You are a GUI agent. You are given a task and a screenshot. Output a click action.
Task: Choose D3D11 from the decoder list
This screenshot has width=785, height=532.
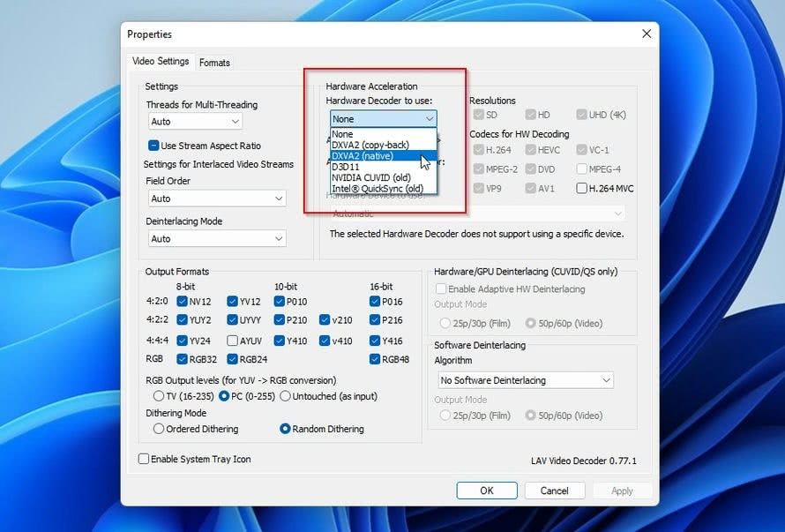[x=362, y=167]
